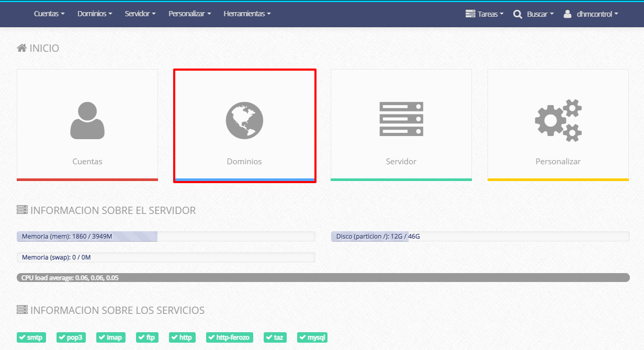The image size is (644, 350).
Task: Click the Cuentas person icon
Action: (x=87, y=120)
